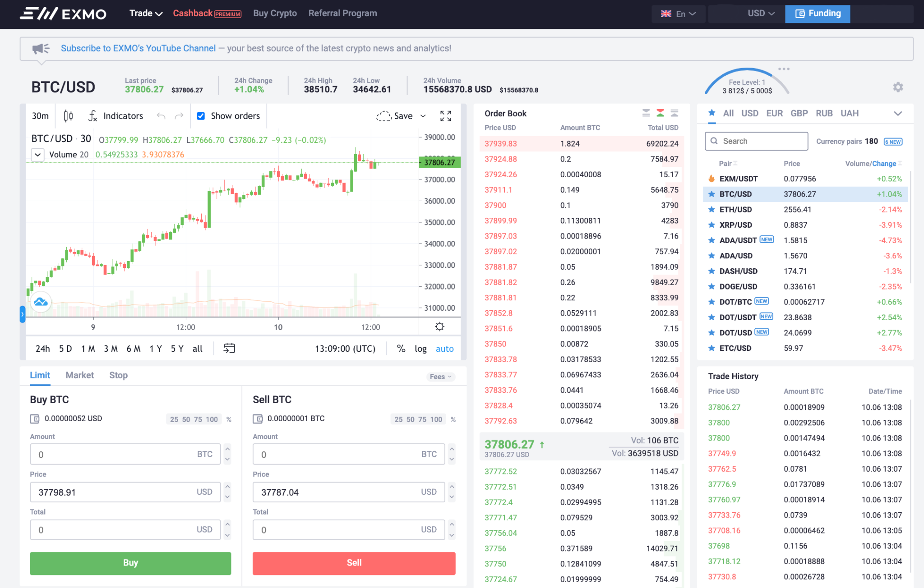Undo the last chart action
This screenshot has width=924, height=588.
tap(161, 116)
